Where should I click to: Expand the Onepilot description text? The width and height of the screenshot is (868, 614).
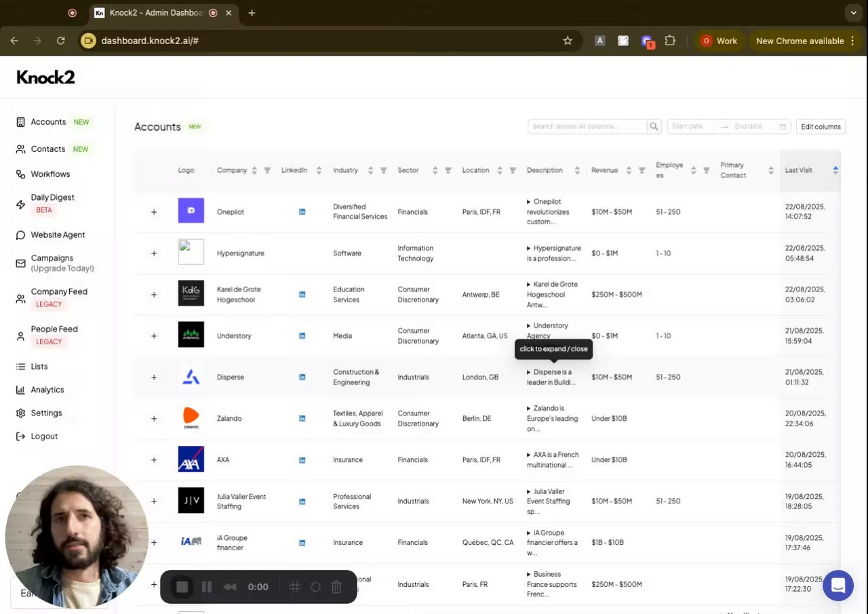click(x=548, y=211)
